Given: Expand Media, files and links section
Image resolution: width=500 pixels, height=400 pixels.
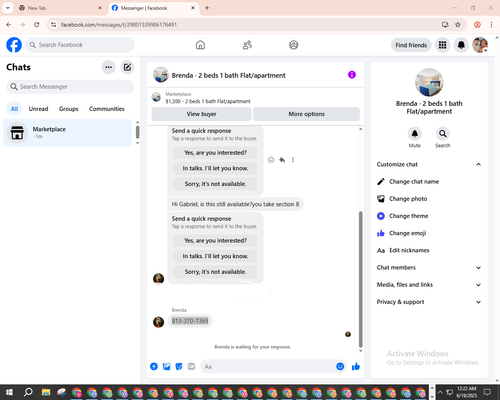Looking at the screenshot, I should pyautogui.click(x=429, y=285).
